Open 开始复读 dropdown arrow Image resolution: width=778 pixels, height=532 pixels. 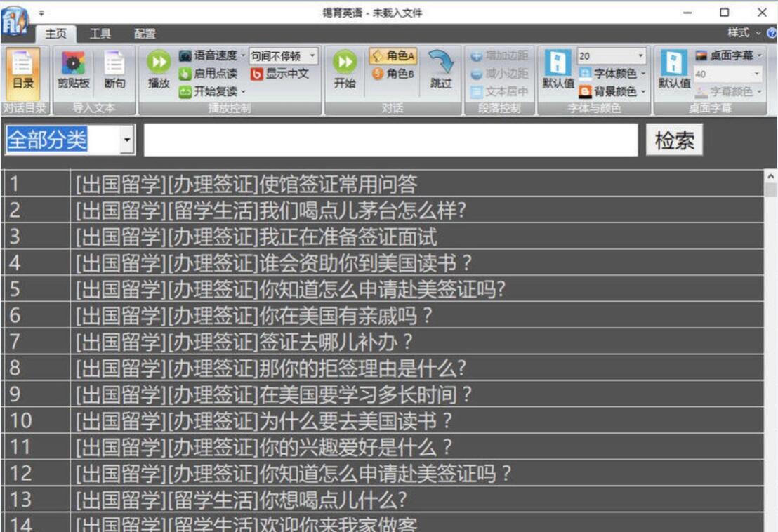(243, 92)
